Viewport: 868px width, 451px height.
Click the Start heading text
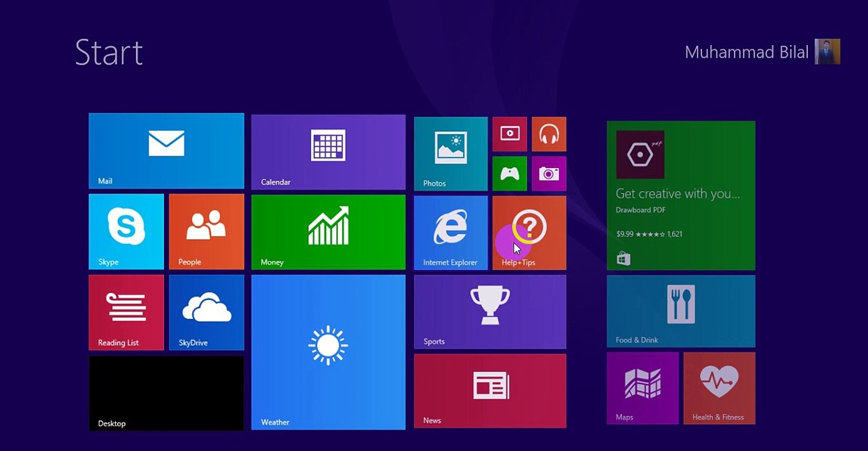tap(109, 53)
